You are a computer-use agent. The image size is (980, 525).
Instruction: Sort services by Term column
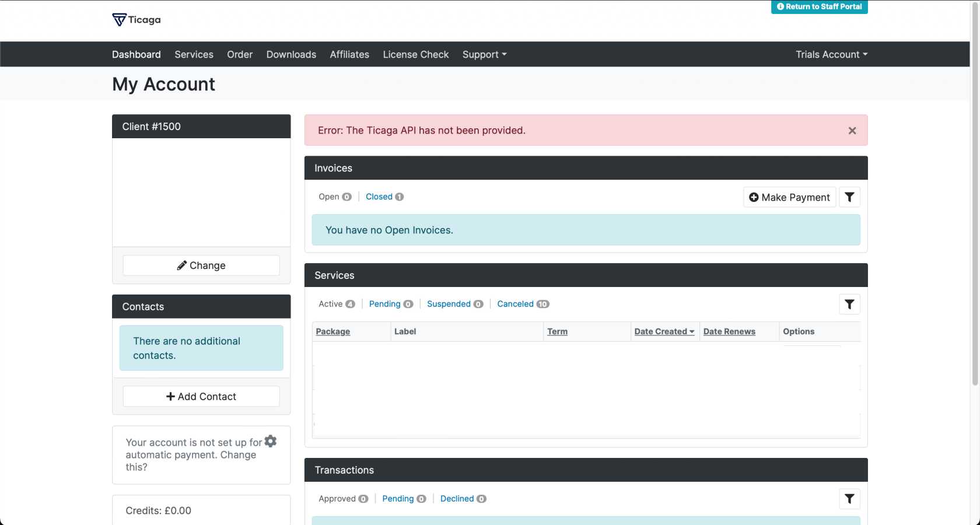coord(557,331)
